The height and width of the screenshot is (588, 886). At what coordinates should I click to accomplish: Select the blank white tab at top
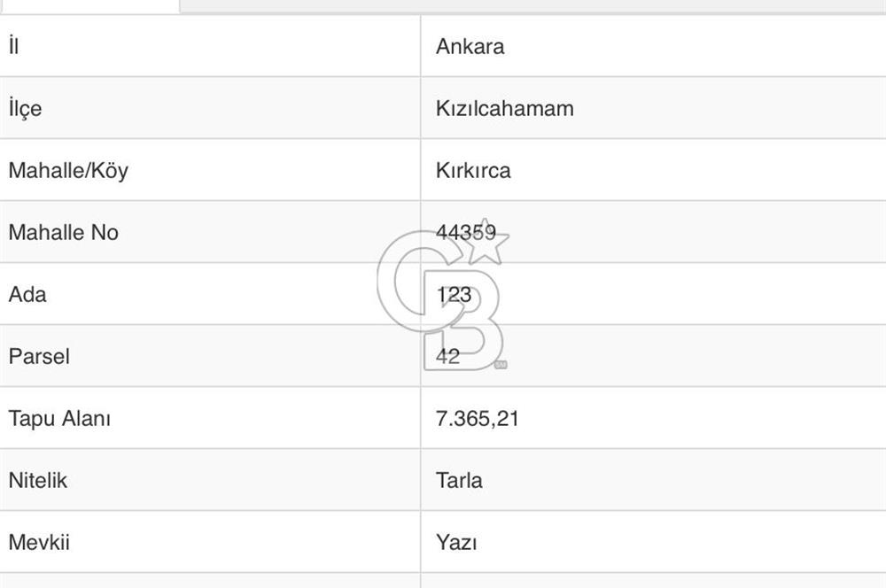[x=89, y=5]
